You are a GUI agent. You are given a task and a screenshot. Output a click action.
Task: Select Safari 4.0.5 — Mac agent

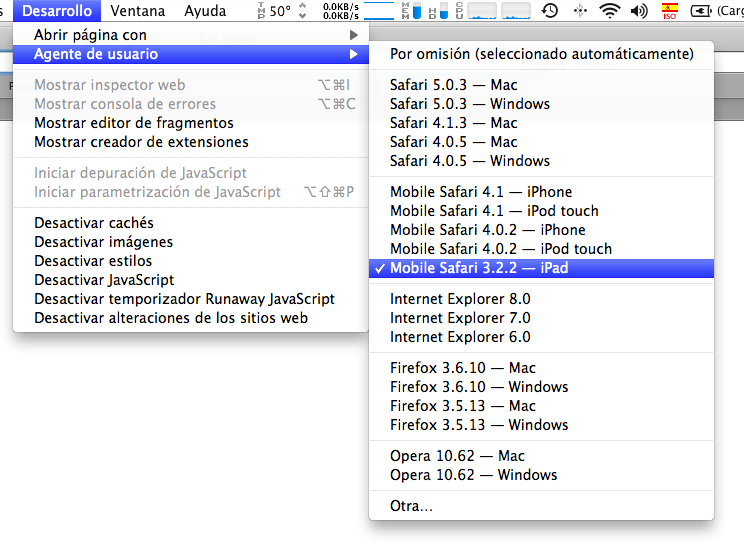541,142
